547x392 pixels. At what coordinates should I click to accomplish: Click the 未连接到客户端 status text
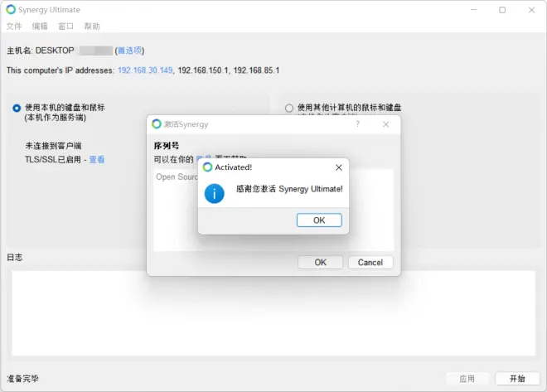click(53, 146)
